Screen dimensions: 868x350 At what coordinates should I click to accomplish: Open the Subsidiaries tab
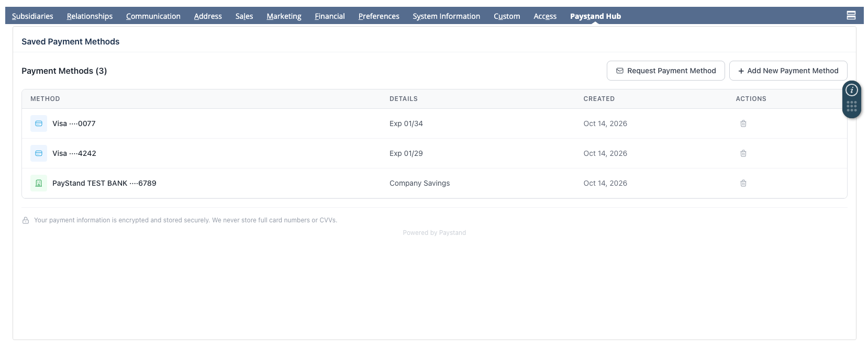point(32,16)
